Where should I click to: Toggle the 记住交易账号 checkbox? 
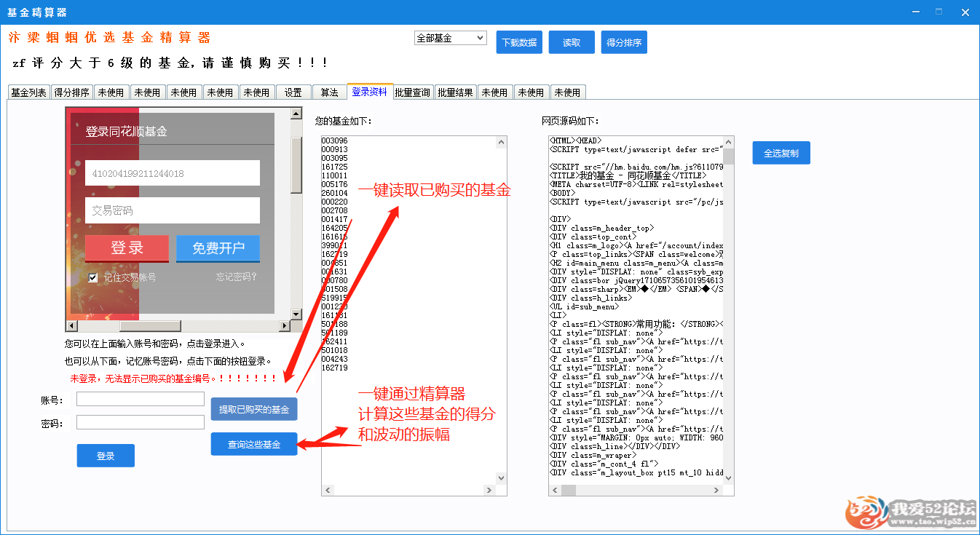[x=92, y=277]
